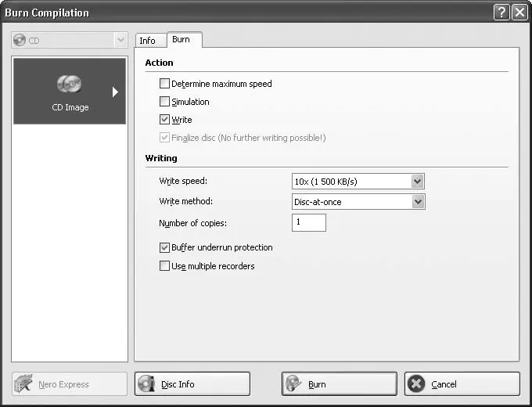Enable the Simulation checkbox
532x407 pixels.
click(x=164, y=102)
